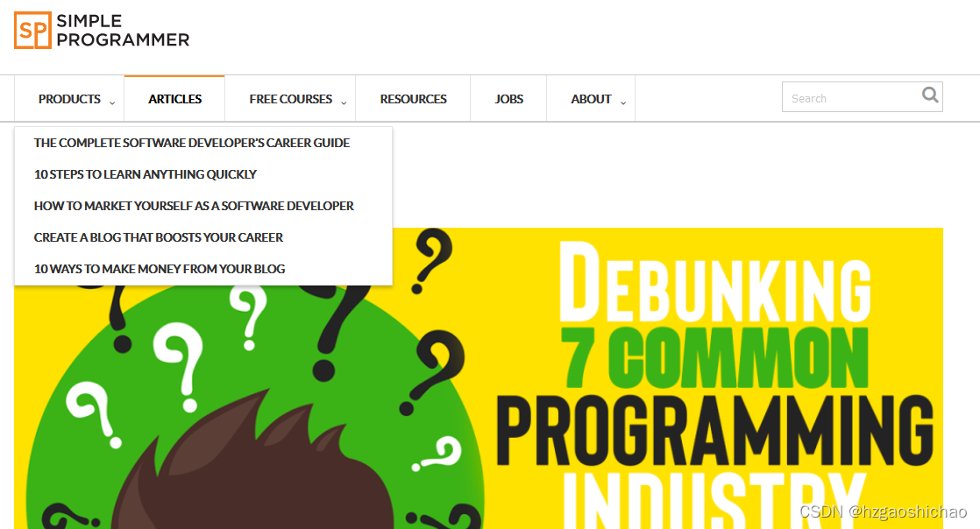Click the Simple Programmer site name text
The width and height of the screenshot is (980, 529).
pos(123,30)
